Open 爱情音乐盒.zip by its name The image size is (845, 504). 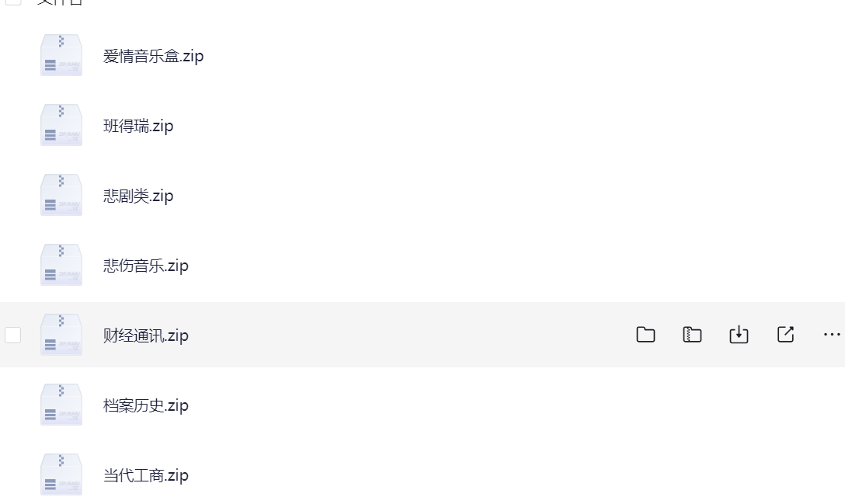(152, 56)
